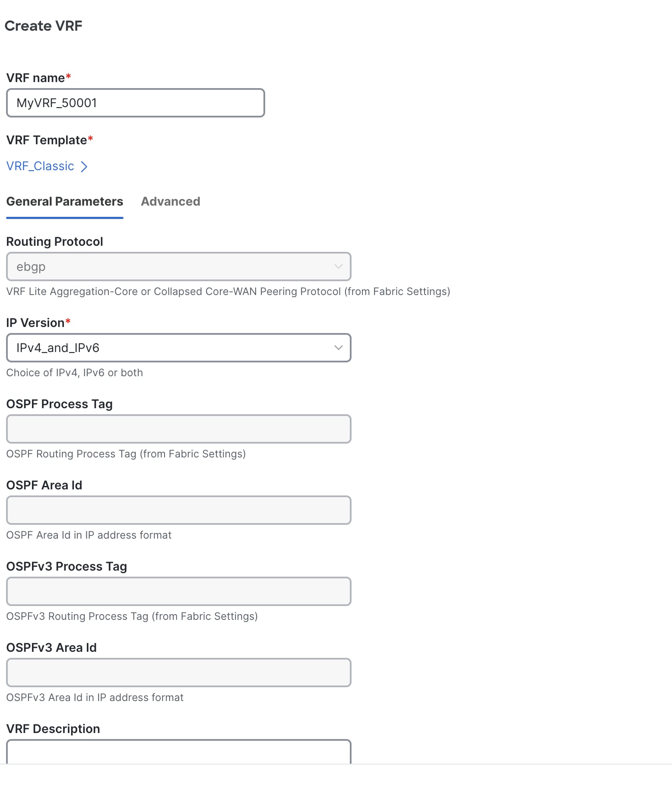Click the VRF Description label

point(53,729)
